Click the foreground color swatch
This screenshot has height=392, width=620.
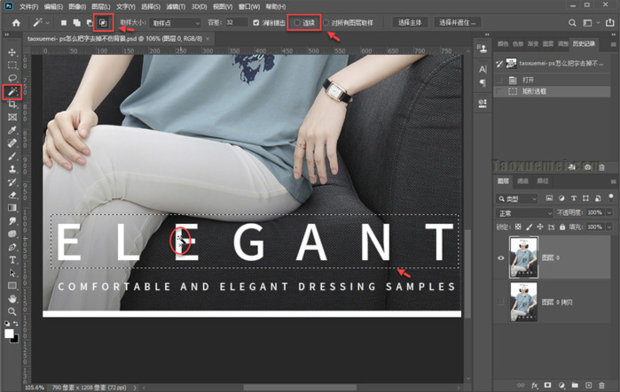(9, 333)
